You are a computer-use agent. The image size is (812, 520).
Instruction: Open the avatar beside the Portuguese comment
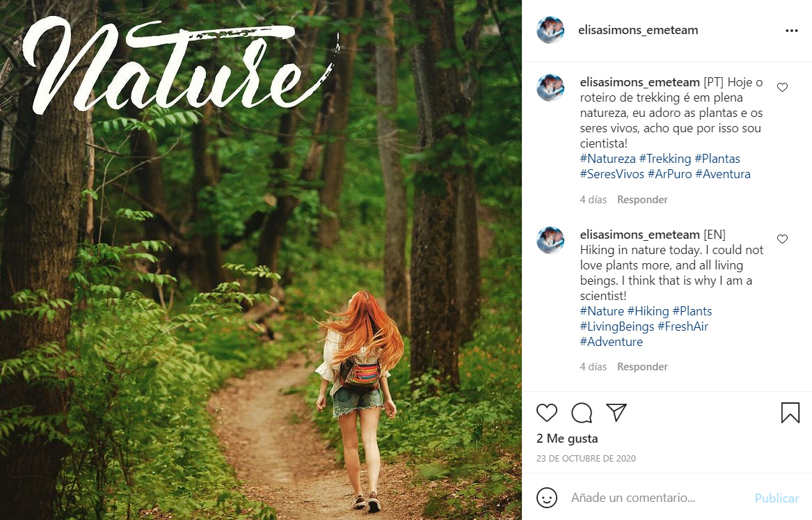point(550,88)
